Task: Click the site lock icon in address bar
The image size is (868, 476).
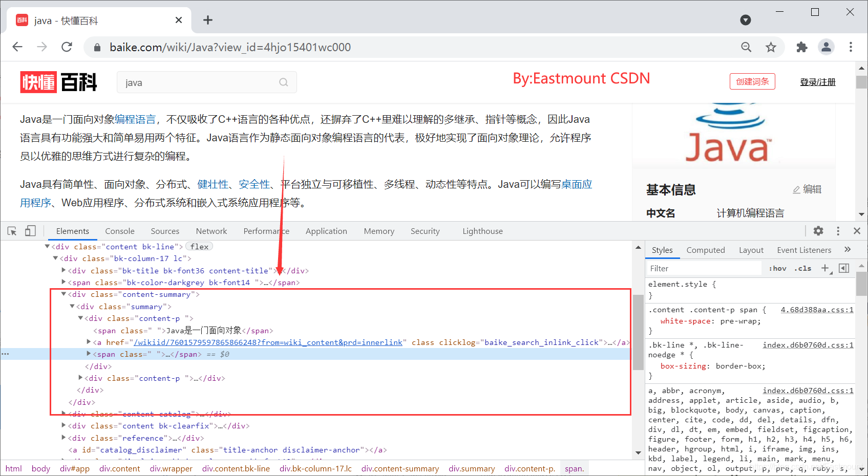Action: pyautogui.click(x=97, y=47)
